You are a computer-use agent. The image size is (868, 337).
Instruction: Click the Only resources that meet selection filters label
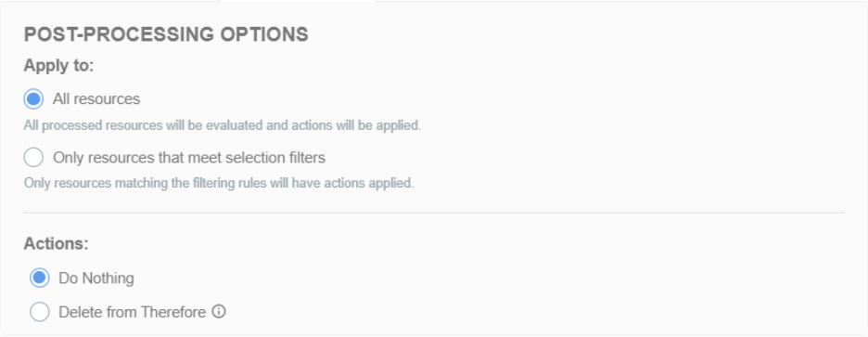click(x=189, y=158)
